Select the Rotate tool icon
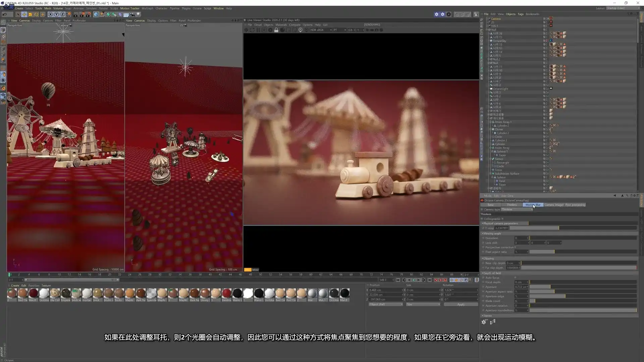644x362 pixels. tap(36, 14)
